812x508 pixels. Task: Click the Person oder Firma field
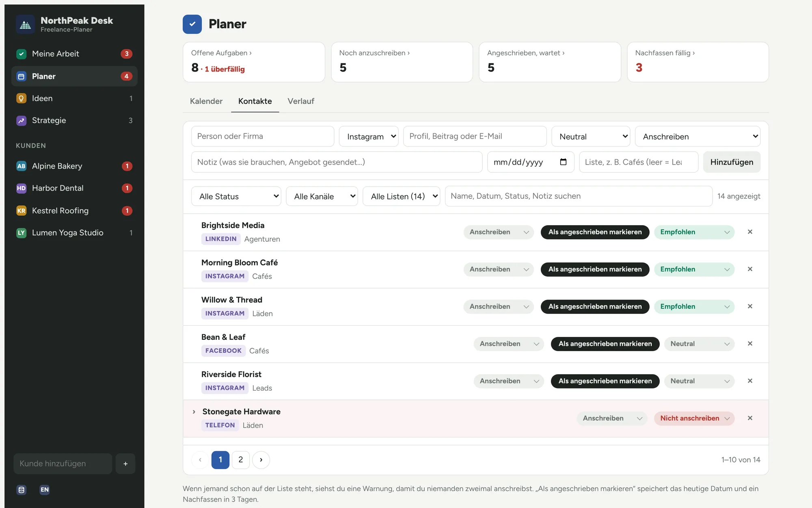point(263,136)
